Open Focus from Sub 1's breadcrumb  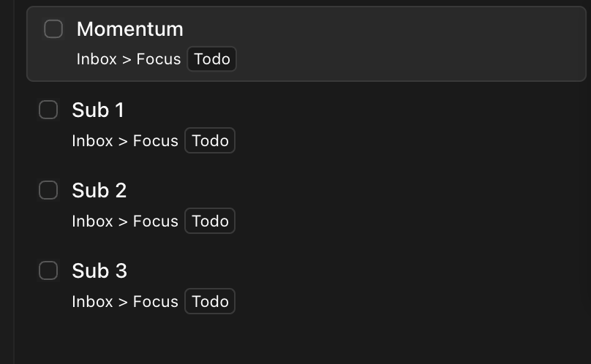pos(156,141)
